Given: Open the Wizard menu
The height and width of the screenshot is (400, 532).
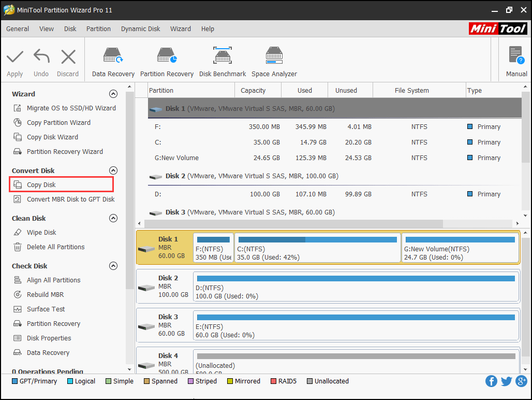Looking at the screenshot, I should [181, 29].
